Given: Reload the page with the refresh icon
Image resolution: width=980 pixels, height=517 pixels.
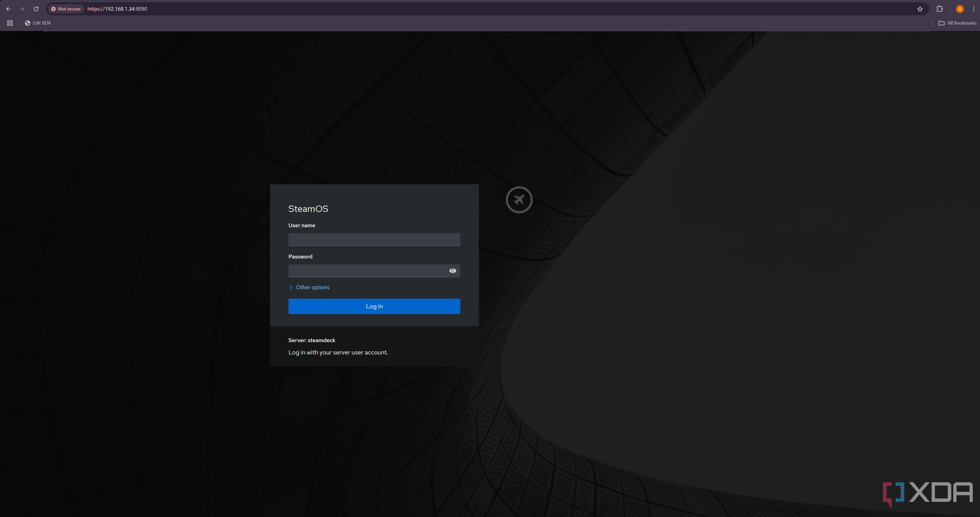Looking at the screenshot, I should [36, 9].
